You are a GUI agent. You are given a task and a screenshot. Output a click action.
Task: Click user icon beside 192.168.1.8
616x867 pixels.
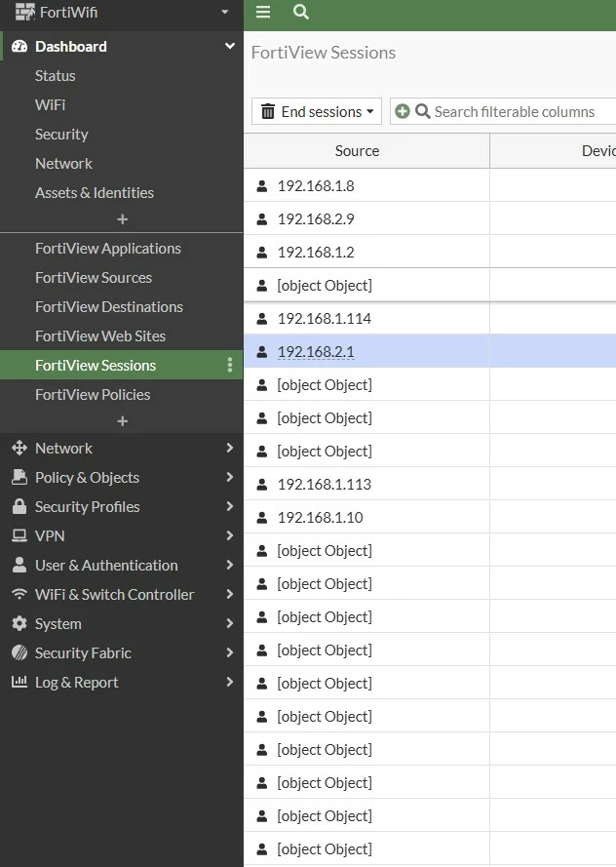coord(262,185)
